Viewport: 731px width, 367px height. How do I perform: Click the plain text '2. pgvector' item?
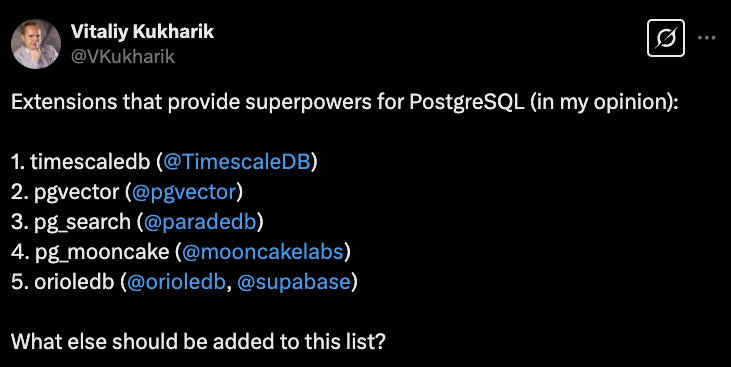pyautogui.click(x=65, y=192)
